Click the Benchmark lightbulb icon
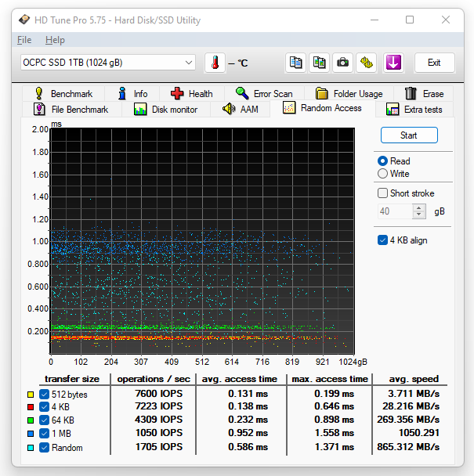Image resolution: width=474 pixels, height=476 pixels. 38,93
